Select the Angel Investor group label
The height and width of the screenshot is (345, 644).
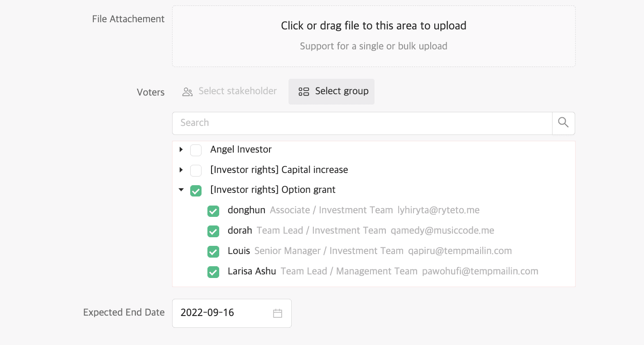pyautogui.click(x=241, y=149)
